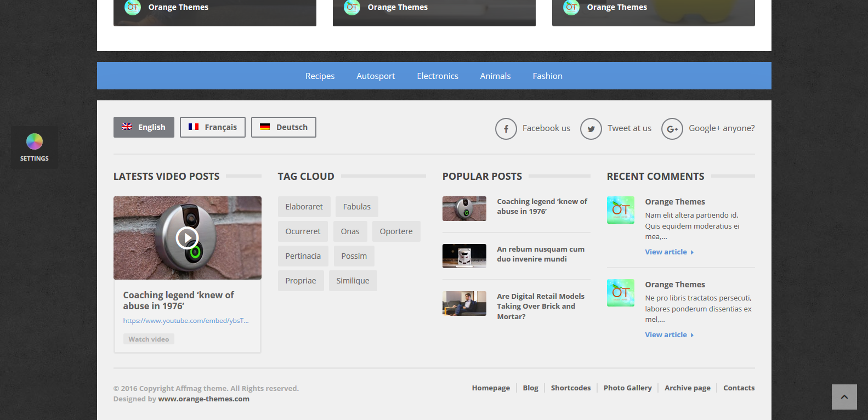
Task: Click the Facebook circle icon
Action: coord(506,129)
